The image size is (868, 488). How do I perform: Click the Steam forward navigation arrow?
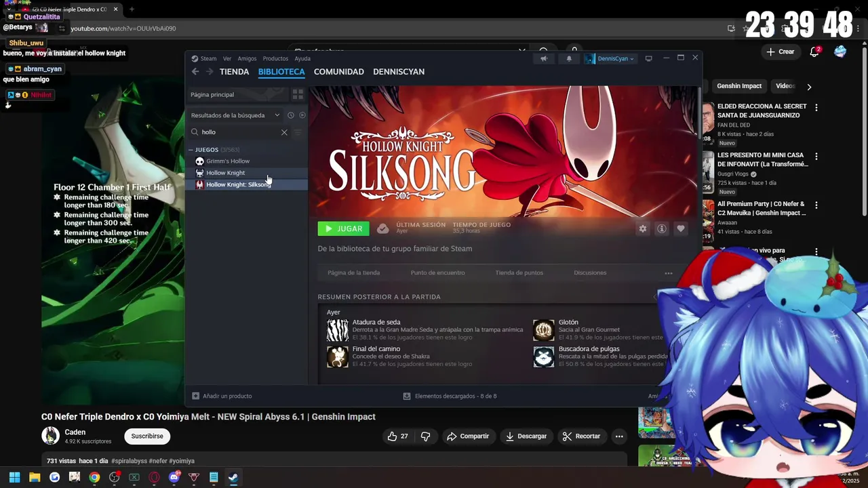point(210,72)
